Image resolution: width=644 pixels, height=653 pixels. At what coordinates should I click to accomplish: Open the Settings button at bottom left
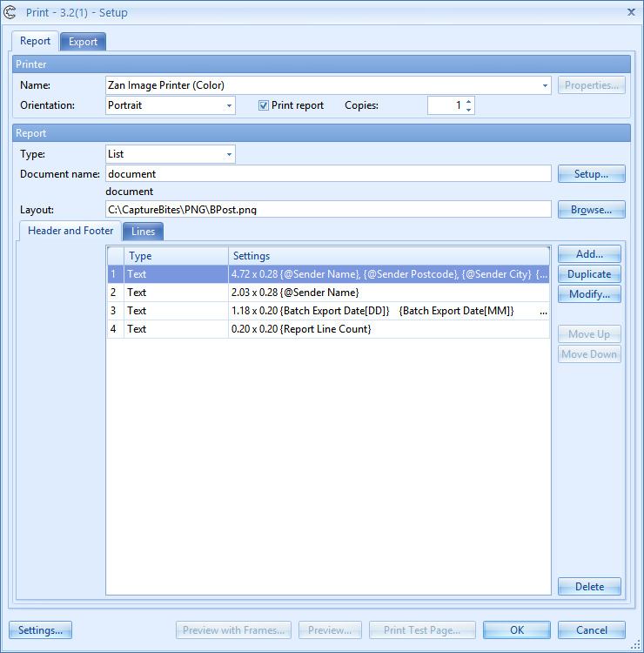[x=40, y=630]
